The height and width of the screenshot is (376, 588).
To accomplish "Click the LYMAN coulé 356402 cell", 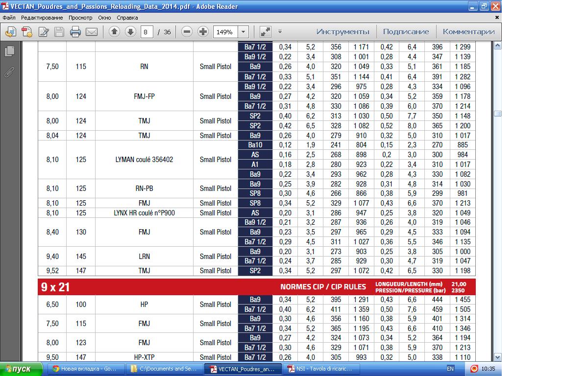I will pyautogui.click(x=144, y=160).
